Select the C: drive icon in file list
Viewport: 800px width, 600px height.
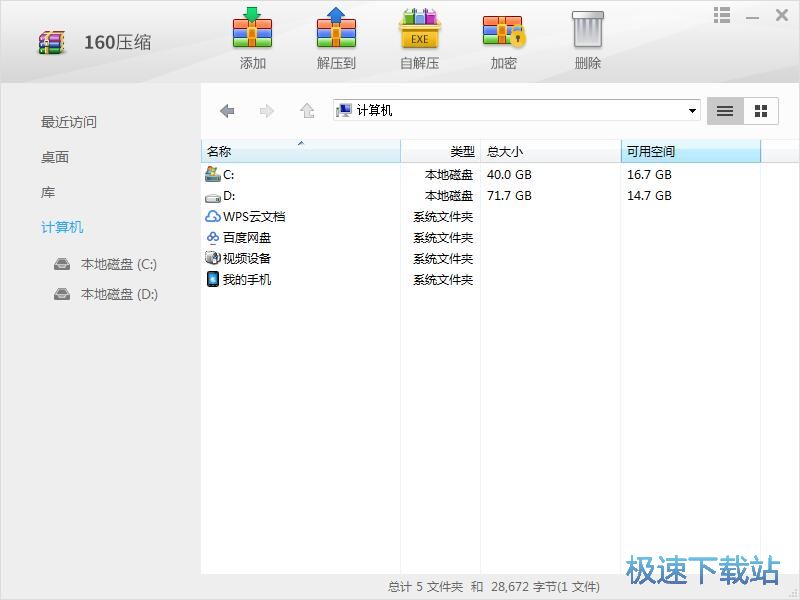pos(212,174)
